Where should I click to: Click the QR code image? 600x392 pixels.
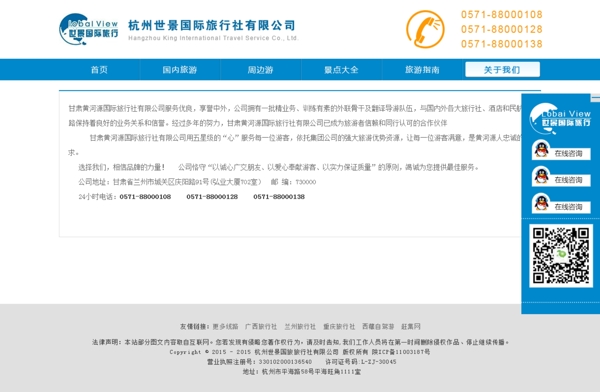click(561, 255)
